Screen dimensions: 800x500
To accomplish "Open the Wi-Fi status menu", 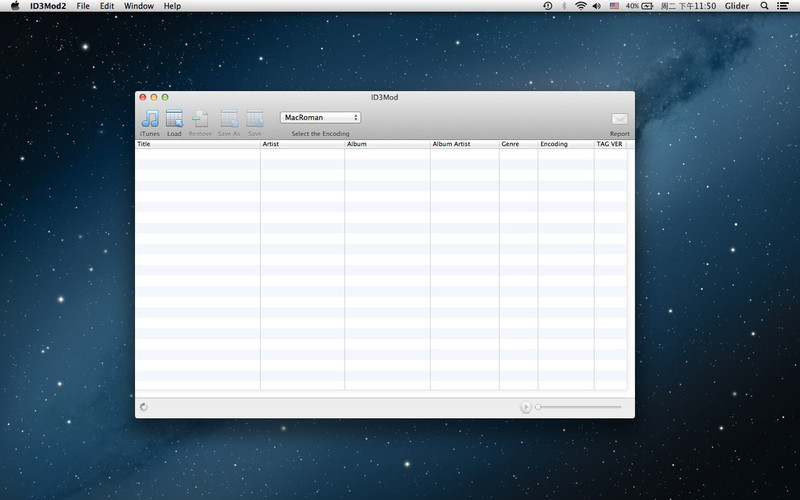I will click(581, 6).
